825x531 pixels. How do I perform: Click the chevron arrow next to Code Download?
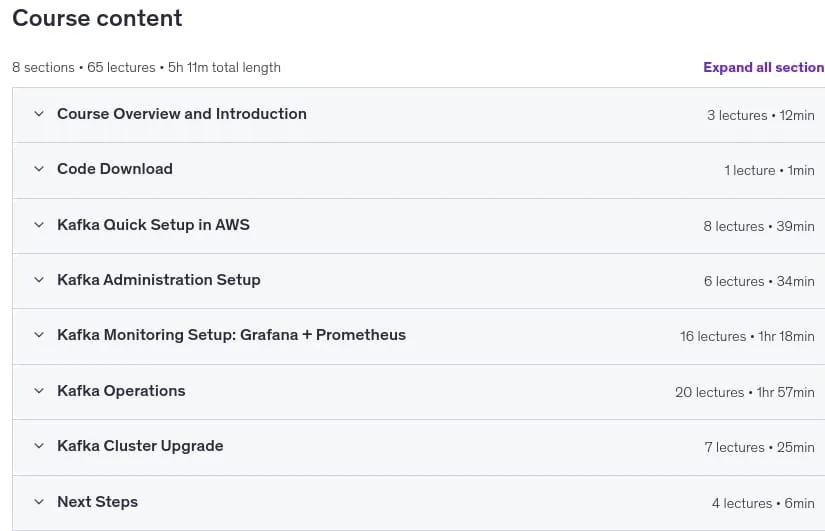click(x=39, y=169)
